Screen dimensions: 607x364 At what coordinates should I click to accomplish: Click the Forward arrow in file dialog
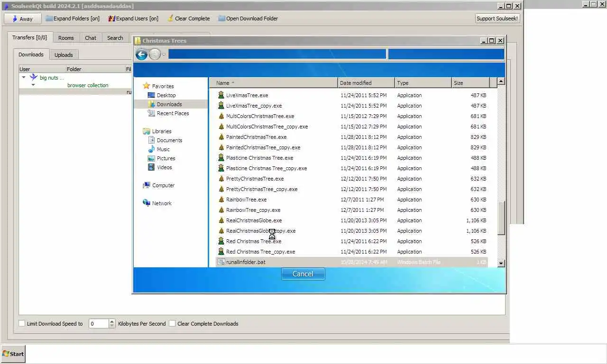[x=154, y=55]
